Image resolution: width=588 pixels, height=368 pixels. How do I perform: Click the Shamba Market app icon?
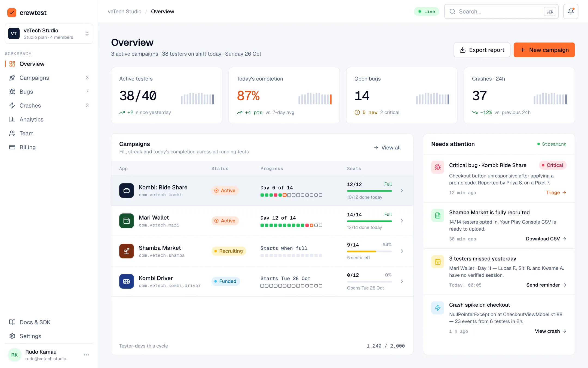tap(127, 251)
